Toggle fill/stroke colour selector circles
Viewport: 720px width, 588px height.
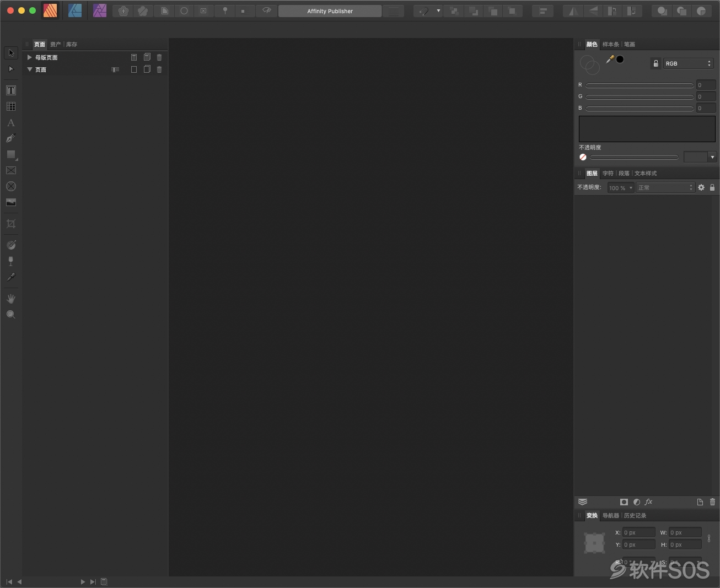[x=590, y=65]
